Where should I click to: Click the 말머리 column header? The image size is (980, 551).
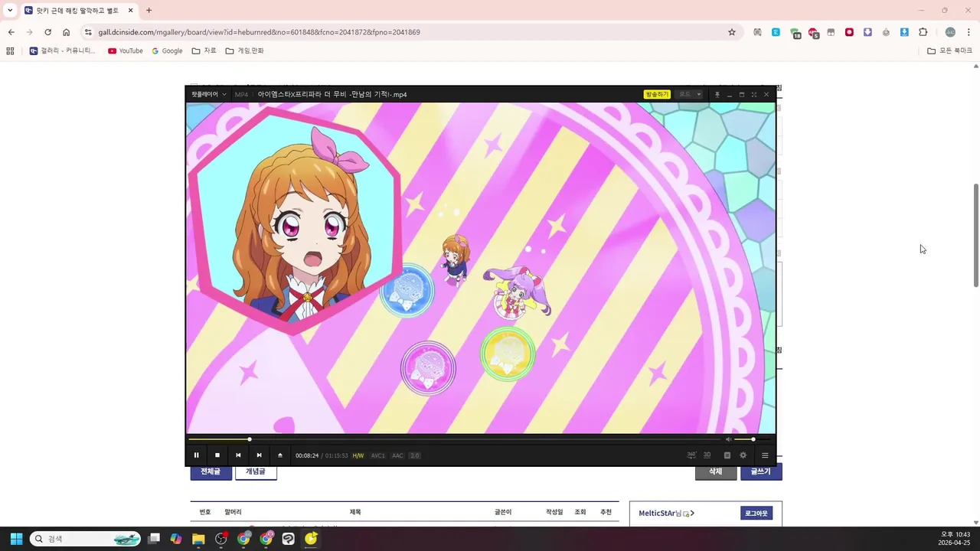[233, 512]
